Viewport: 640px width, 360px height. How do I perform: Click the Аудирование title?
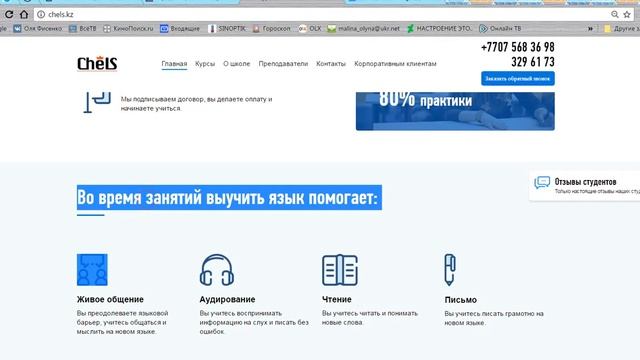click(227, 299)
